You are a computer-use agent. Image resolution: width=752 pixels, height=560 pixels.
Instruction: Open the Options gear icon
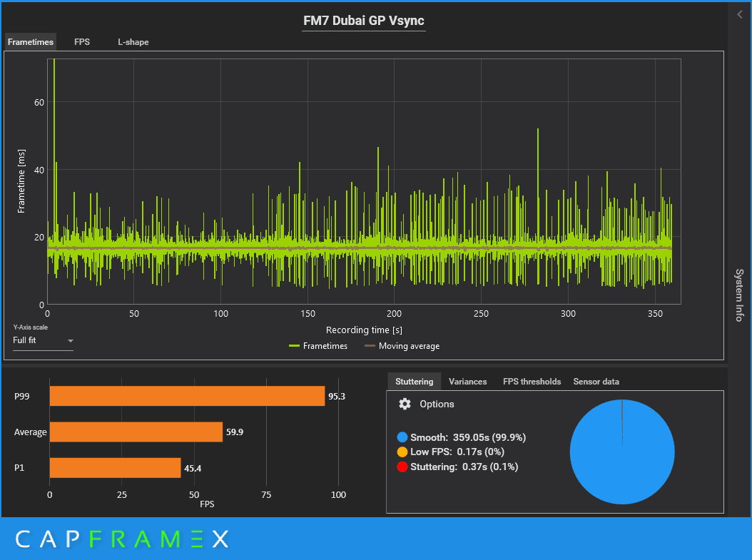405,404
